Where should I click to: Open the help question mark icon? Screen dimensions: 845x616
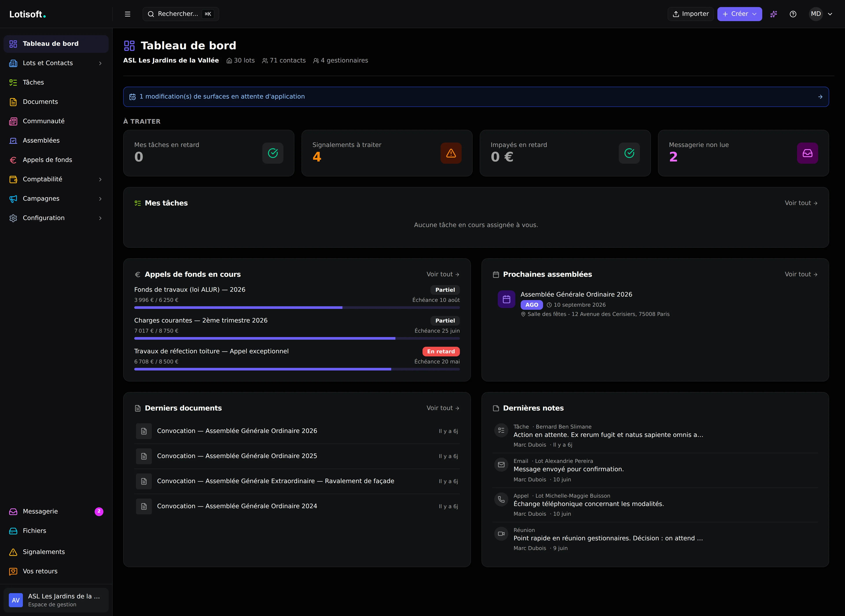[x=793, y=14]
